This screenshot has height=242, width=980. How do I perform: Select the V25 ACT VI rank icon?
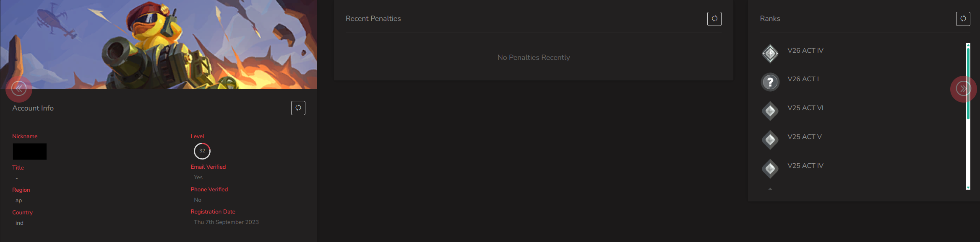pos(770,111)
